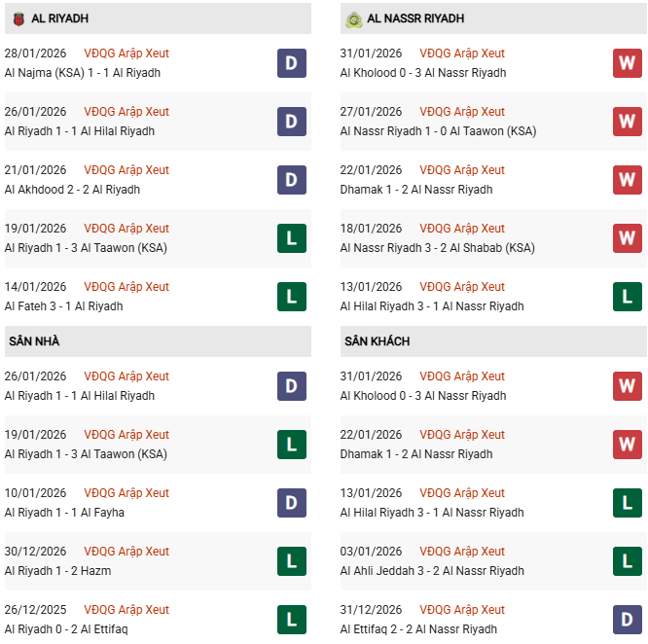Open the Al Fateh 3 - 1 Al Riyadh match
The width and height of the screenshot is (648, 644).
pos(64,306)
